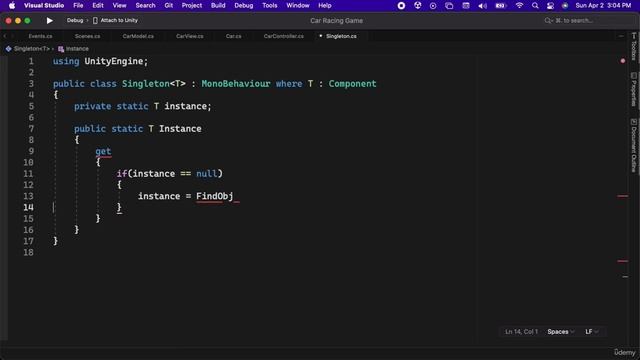The height and width of the screenshot is (360, 640).
Task: Click the tab overflow control at tab bar end
Action: pyautogui.click(x=621, y=36)
